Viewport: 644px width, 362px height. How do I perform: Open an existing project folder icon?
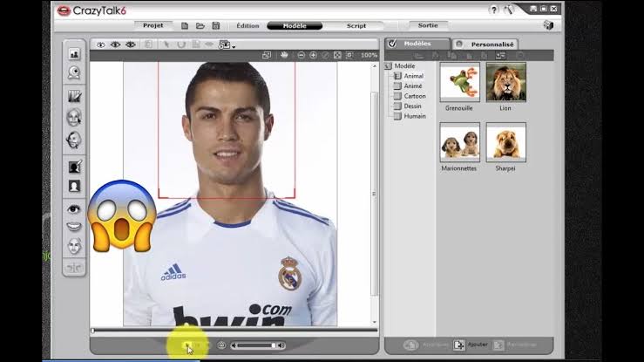(x=200, y=25)
